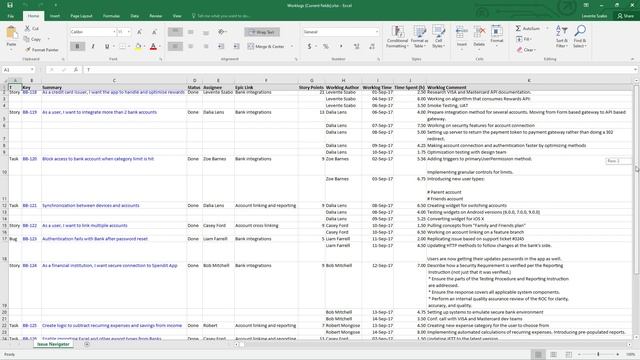The width and height of the screenshot is (640, 360).
Task: Switch to the Formulas tab
Action: point(111,16)
